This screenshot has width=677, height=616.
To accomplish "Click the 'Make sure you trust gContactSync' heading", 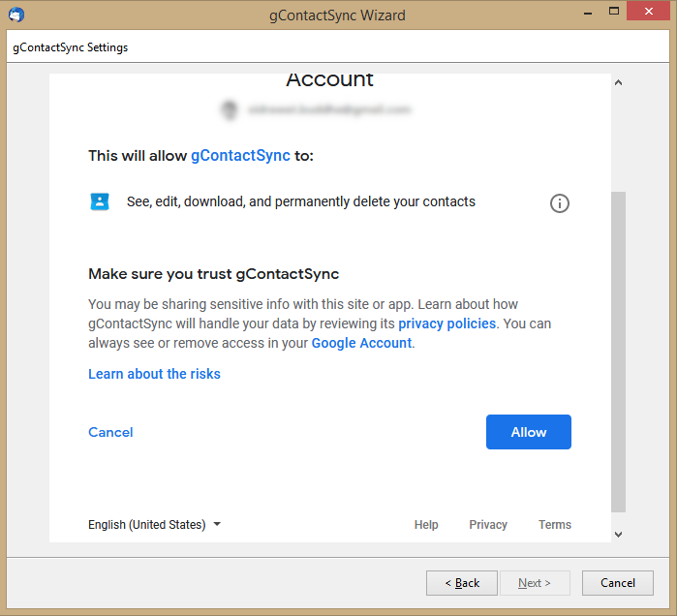I will (214, 274).
